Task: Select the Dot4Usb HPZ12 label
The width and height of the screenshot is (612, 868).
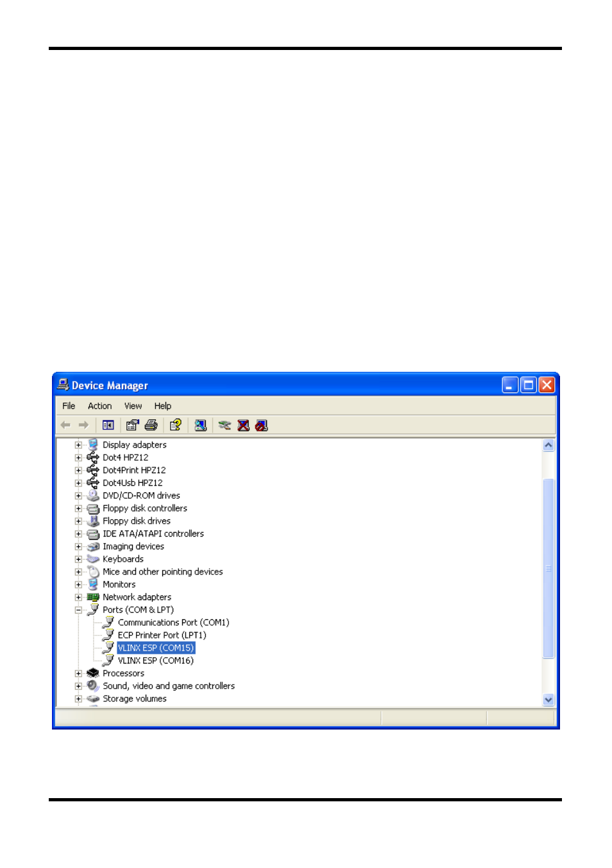Action: click(132, 483)
